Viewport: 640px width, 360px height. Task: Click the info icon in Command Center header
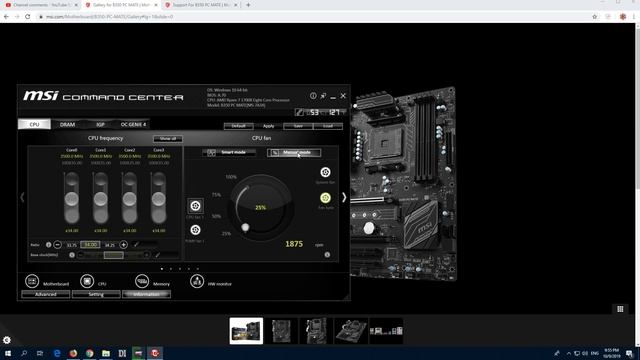[313, 96]
